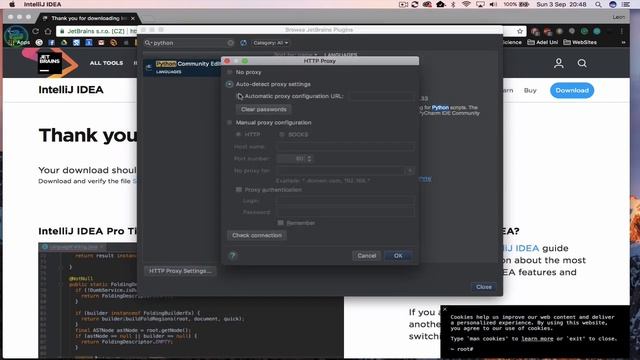Show more bookmarks overflow chevron

[x=623, y=42]
